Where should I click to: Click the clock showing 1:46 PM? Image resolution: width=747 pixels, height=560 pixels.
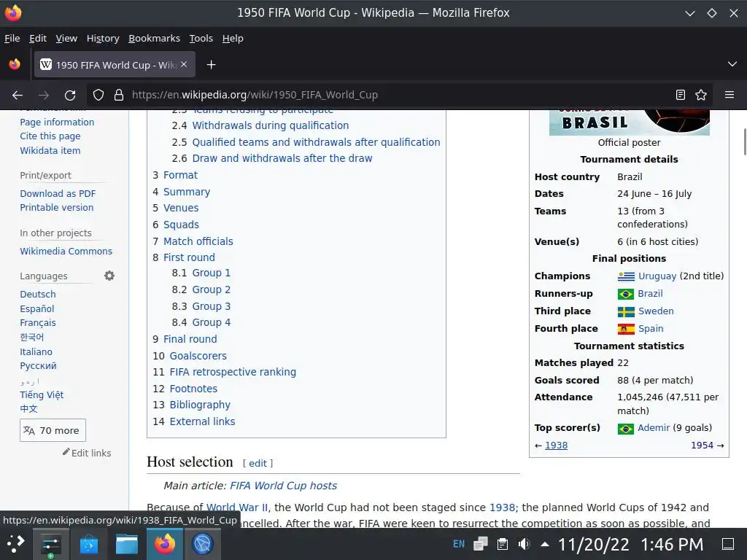coord(672,544)
